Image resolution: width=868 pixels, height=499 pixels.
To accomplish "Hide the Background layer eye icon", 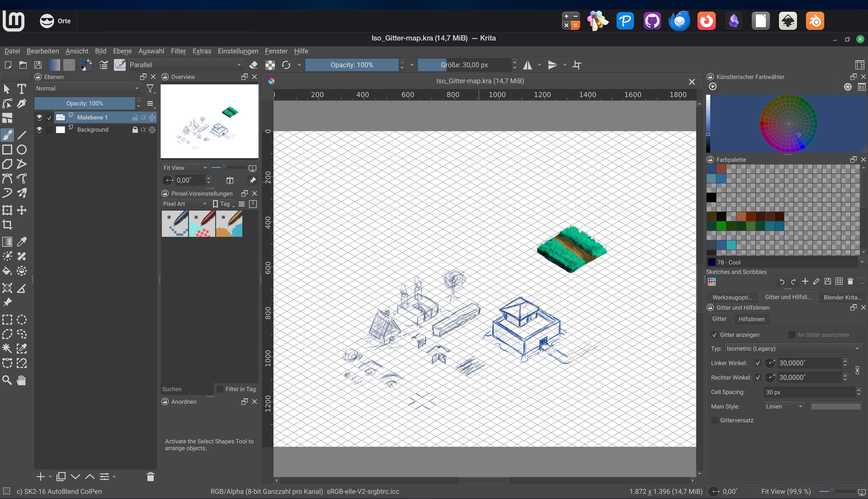I will [x=39, y=130].
